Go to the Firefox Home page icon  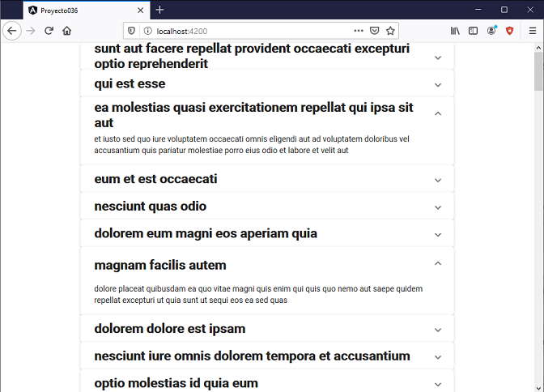66,31
